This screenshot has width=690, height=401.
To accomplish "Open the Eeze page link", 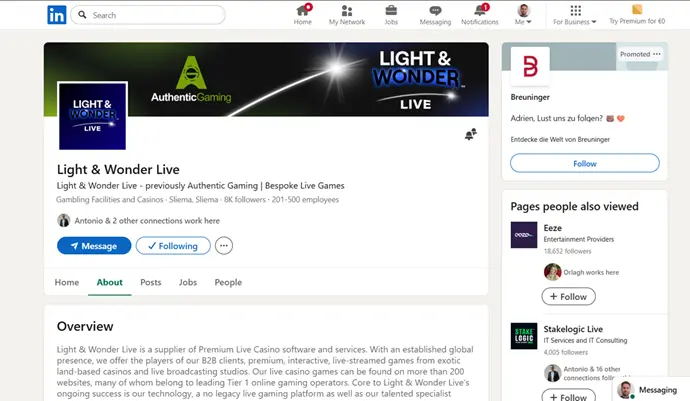I will (552, 228).
